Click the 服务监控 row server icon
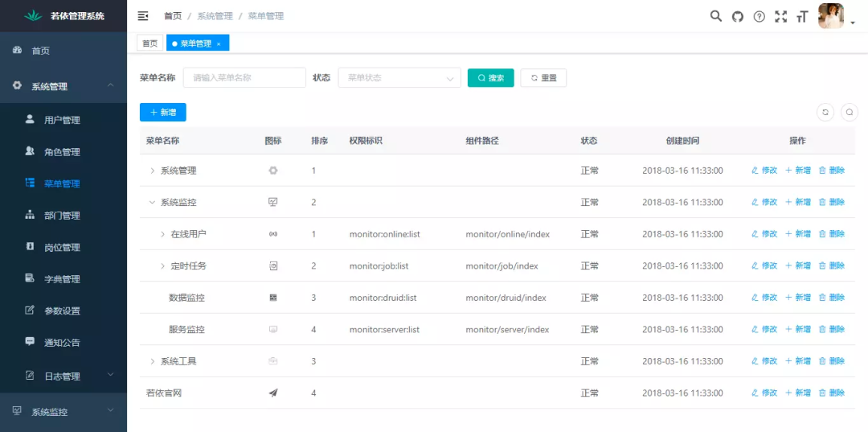868x432 pixels. 273,330
